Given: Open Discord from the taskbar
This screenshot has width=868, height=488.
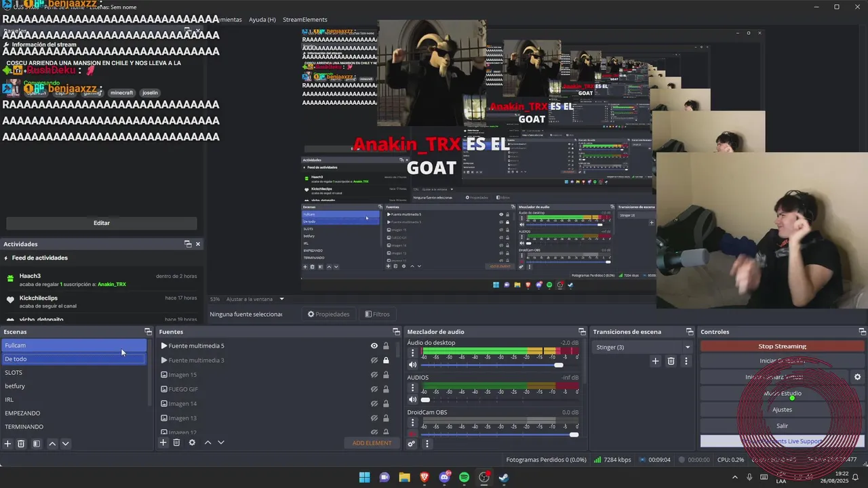Looking at the screenshot, I should tap(445, 477).
